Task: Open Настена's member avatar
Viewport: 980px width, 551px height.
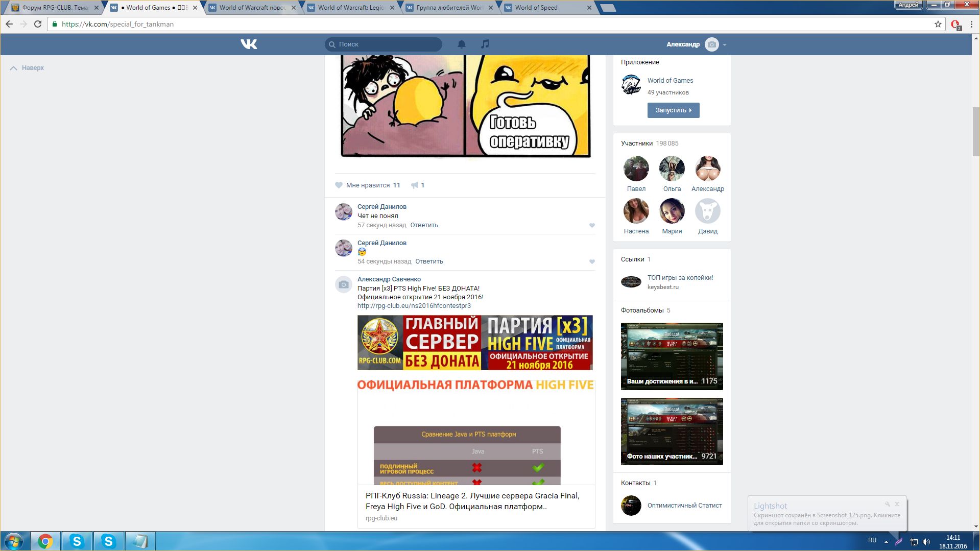Action: (x=636, y=211)
